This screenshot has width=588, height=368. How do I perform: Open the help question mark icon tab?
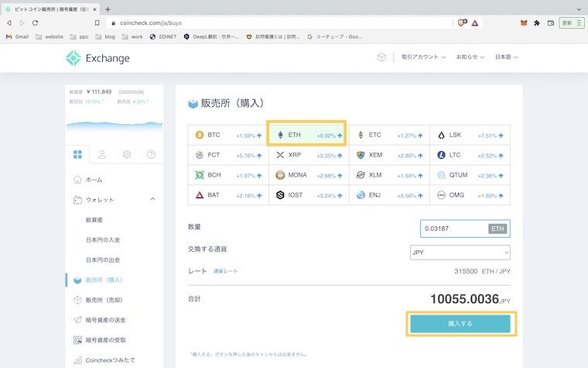pos(151,154)
